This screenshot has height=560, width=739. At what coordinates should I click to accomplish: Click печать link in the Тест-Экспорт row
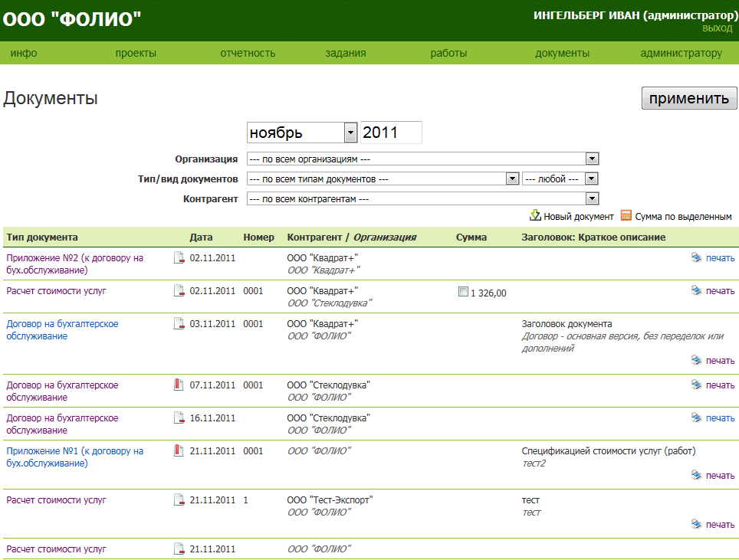720,524
